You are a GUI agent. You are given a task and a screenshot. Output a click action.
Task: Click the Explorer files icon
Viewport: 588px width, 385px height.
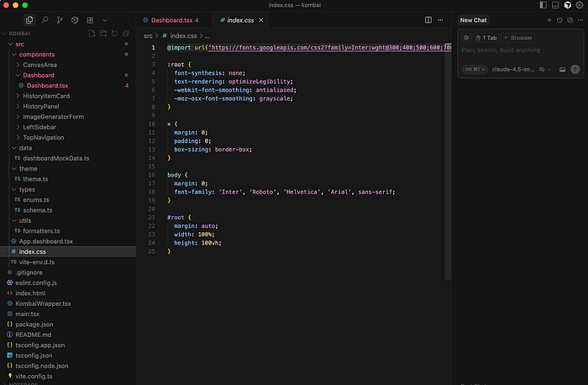point(29,19)
